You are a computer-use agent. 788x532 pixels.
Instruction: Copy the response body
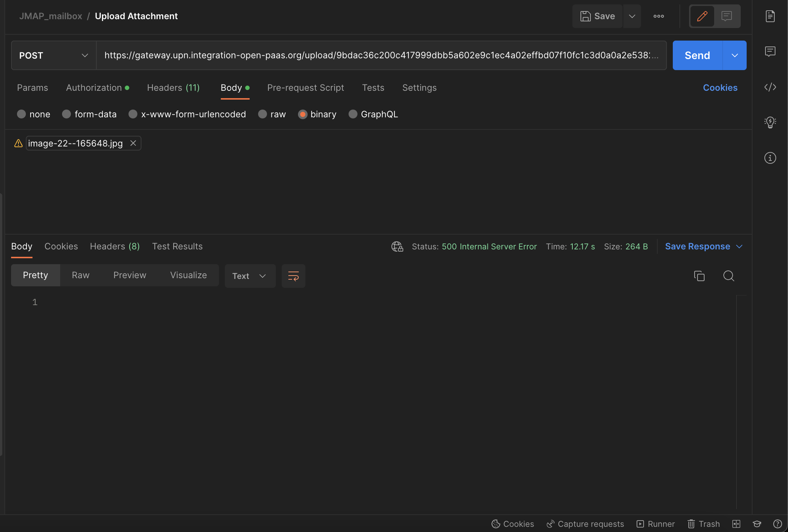tap(699, 276)
